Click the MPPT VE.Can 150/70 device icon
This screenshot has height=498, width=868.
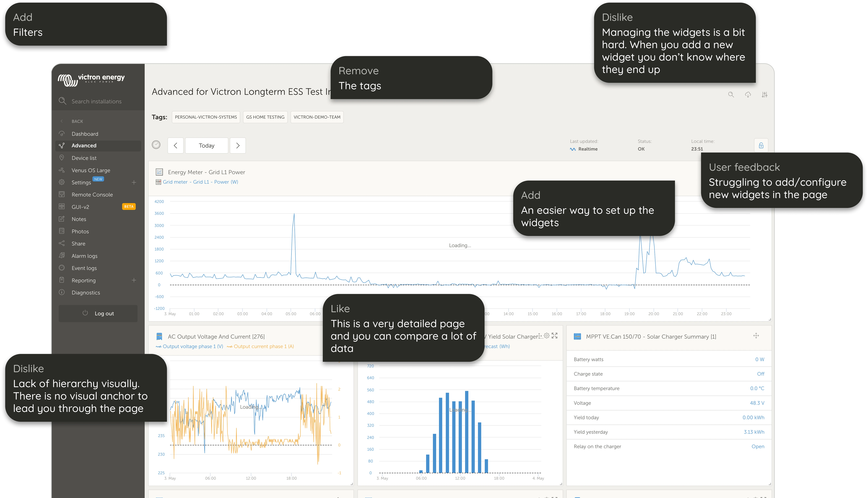(x=577, y=337)
